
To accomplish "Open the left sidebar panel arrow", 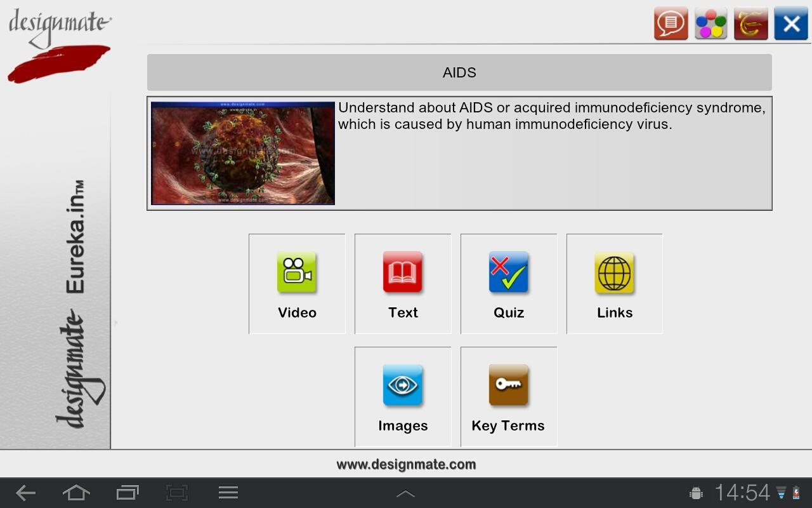I will (116, 323).
